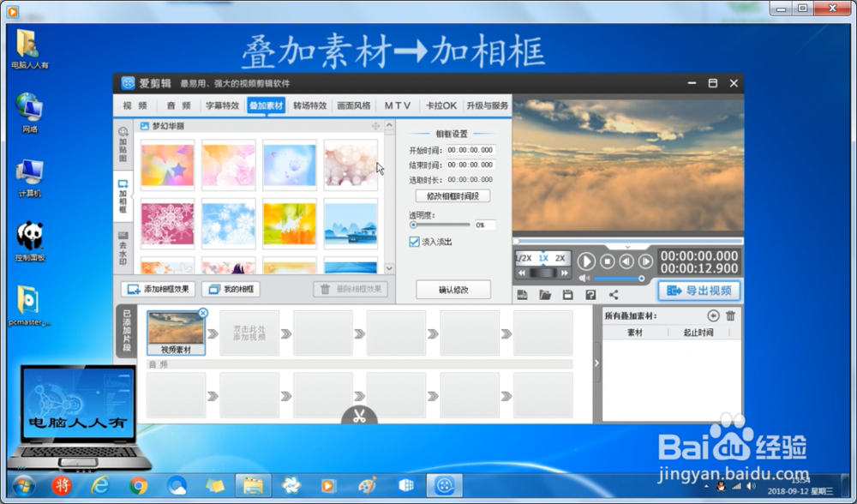Open 我的相框 button
The image size is (857, 504).
tap(231, 289)
